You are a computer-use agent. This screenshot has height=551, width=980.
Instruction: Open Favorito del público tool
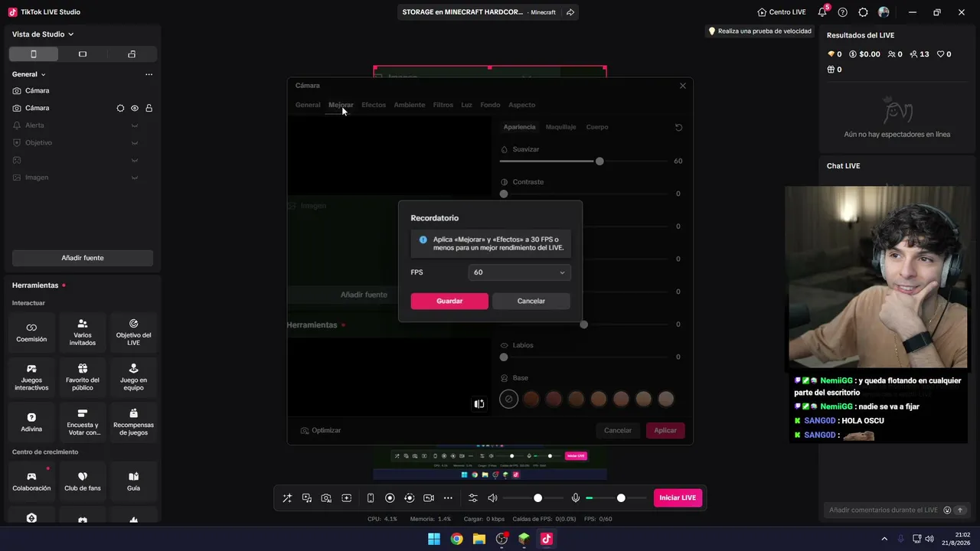[83, 377]
